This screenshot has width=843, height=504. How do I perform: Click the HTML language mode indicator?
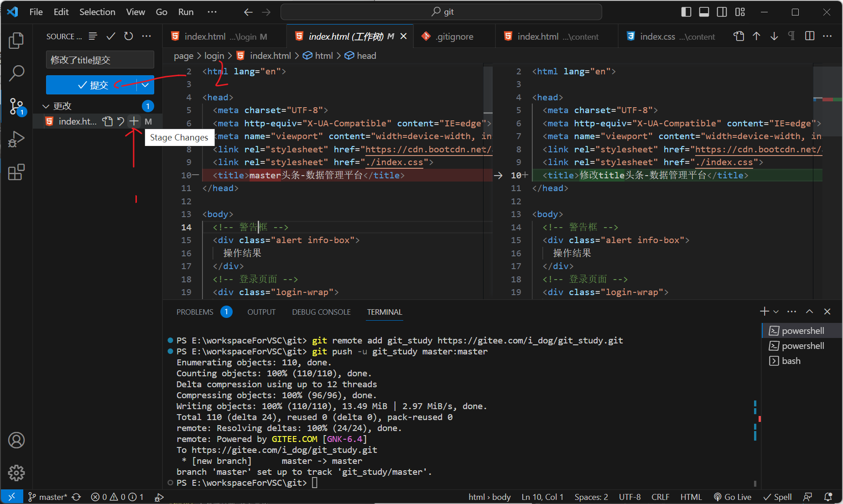(x=691, y=497)
